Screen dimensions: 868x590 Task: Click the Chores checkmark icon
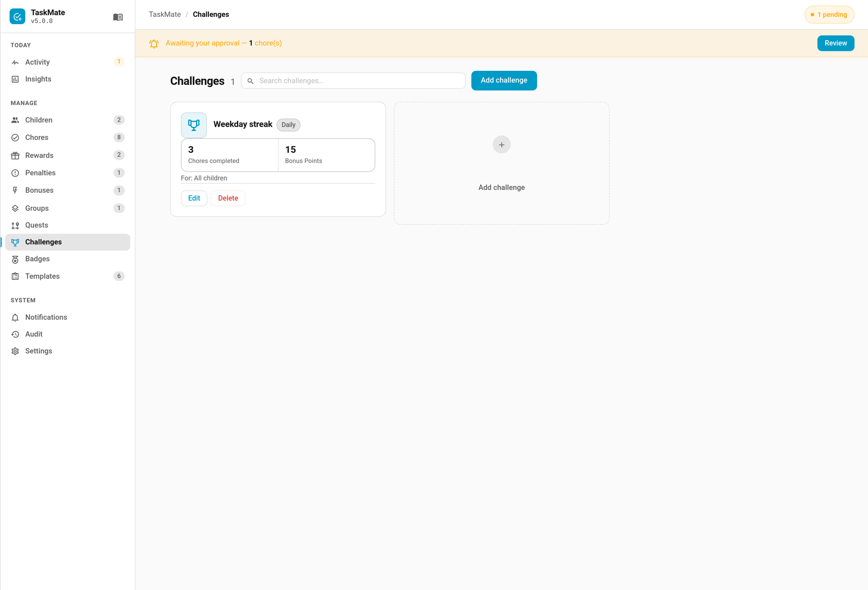pos(15,138)
